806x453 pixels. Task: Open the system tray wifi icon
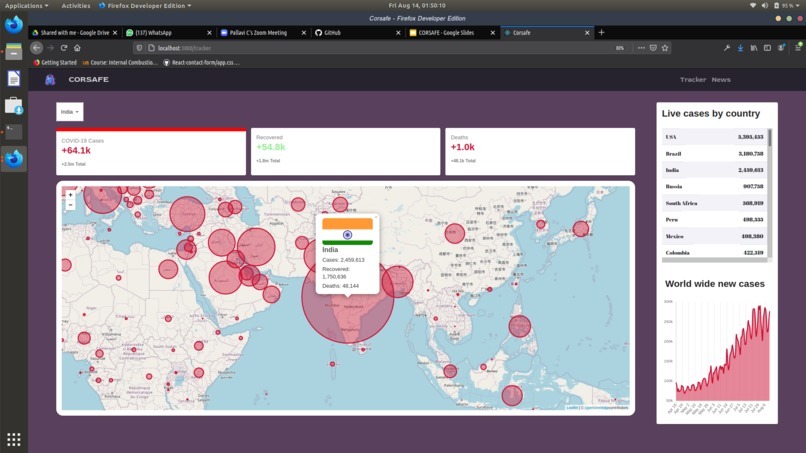pyautogui.click(x=753, y=6)
